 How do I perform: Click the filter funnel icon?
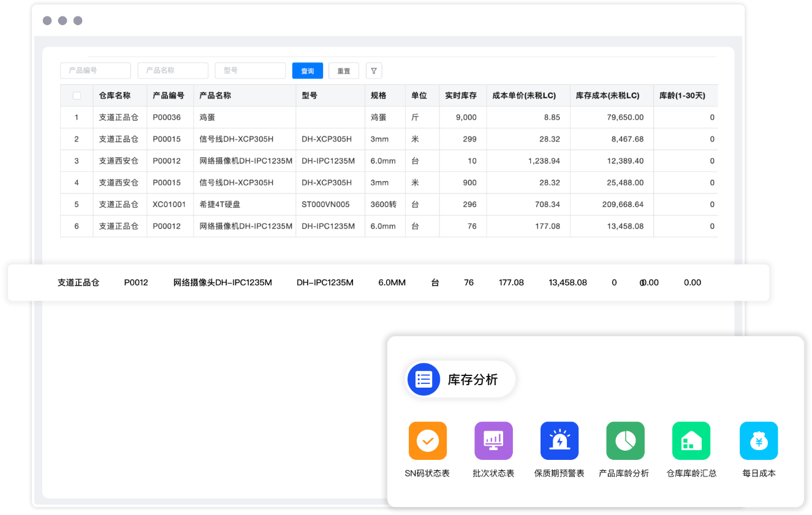374,71
